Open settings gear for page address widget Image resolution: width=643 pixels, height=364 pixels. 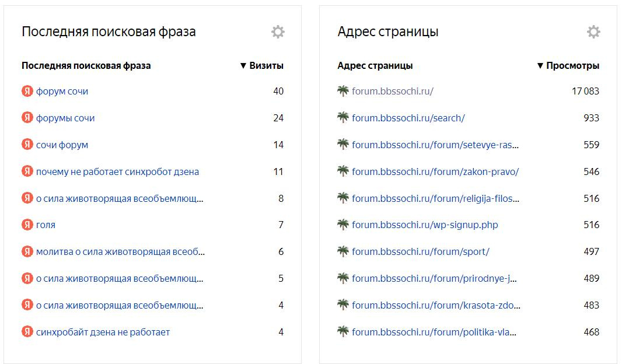click(x=593, y=32)
